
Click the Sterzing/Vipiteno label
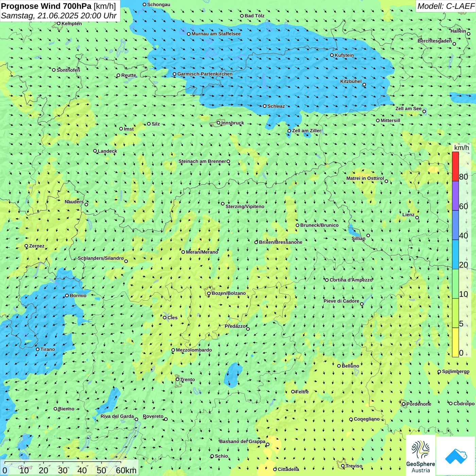point(245,206)
